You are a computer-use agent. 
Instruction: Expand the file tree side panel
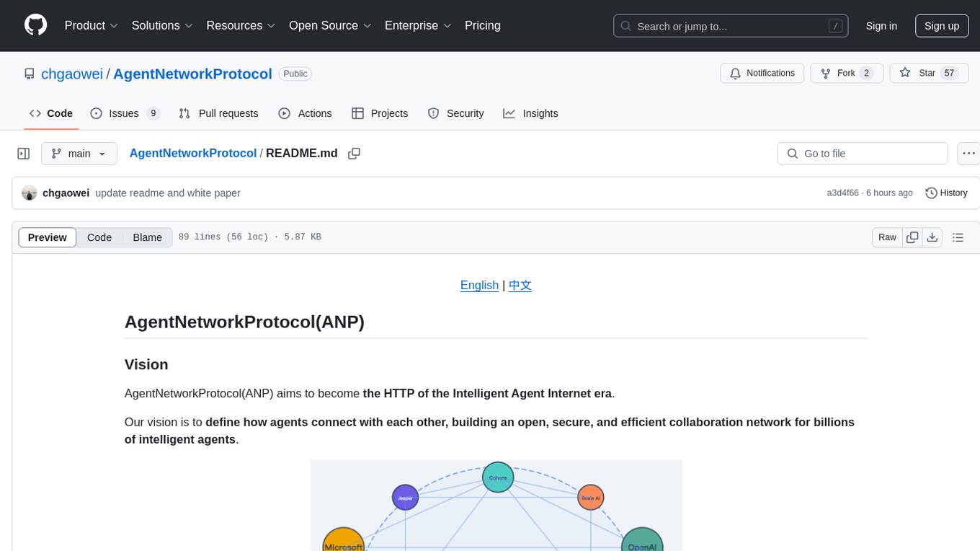pos(24,154)
